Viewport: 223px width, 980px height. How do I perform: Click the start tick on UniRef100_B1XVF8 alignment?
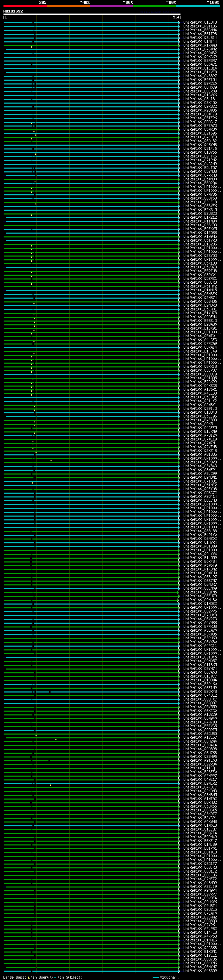[x=6, y=72]
